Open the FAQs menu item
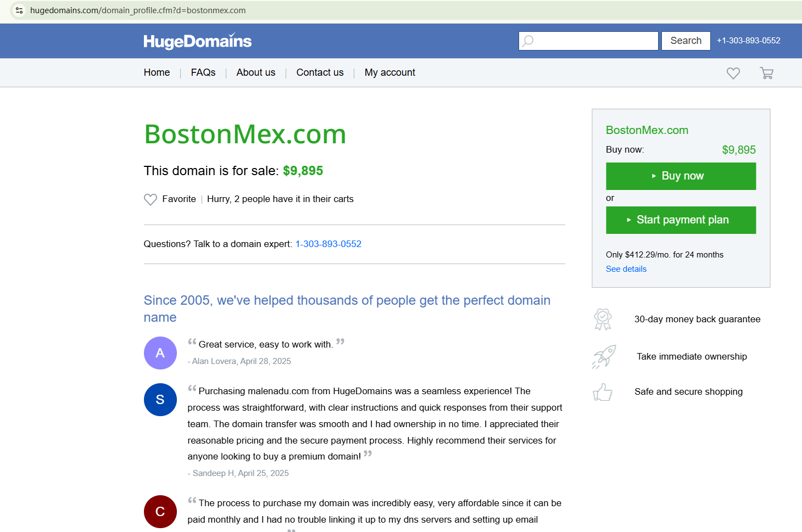 click(x=203, y=72)
